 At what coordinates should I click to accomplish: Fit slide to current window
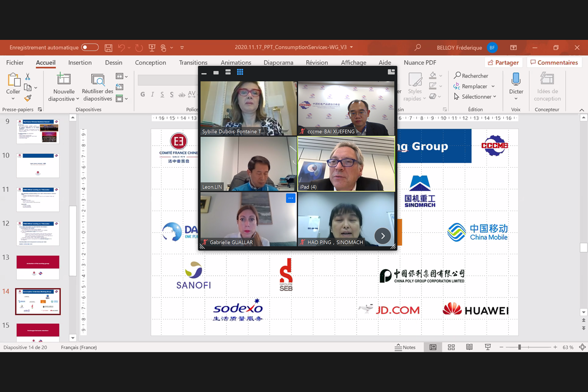pyautogui.click(x=583, y=347)
